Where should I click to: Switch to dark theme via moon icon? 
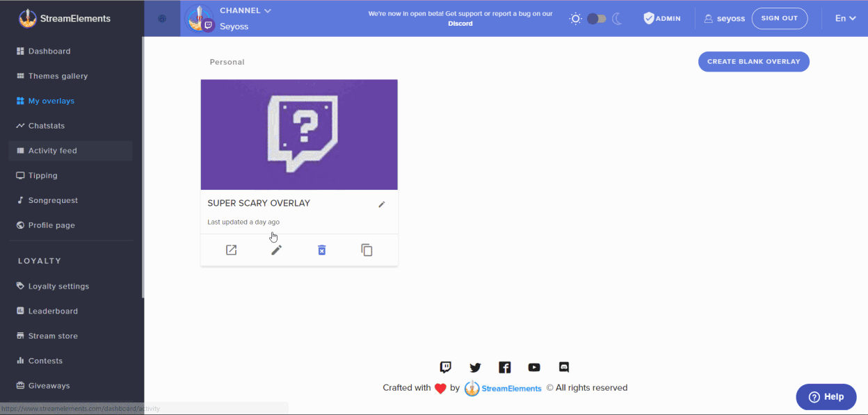[617, 18]
